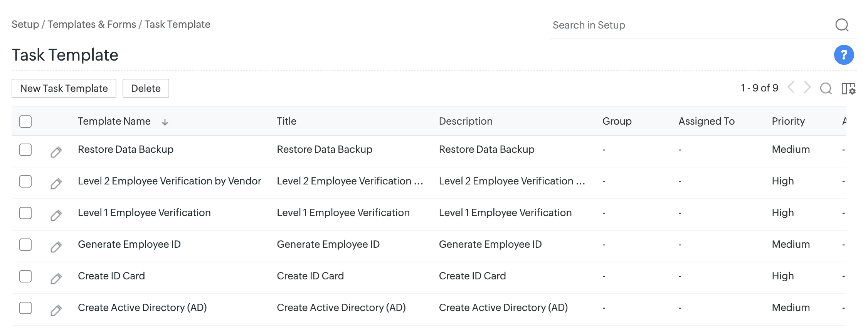Screen dimensions: 868x328
Task: Sort by the Priority column header
Action: (x=788, y=121)
